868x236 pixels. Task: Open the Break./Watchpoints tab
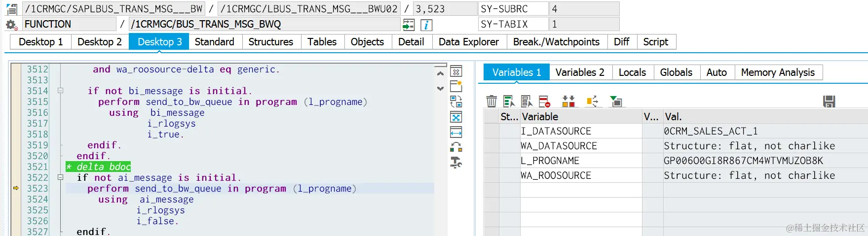[x=557, y=42]
